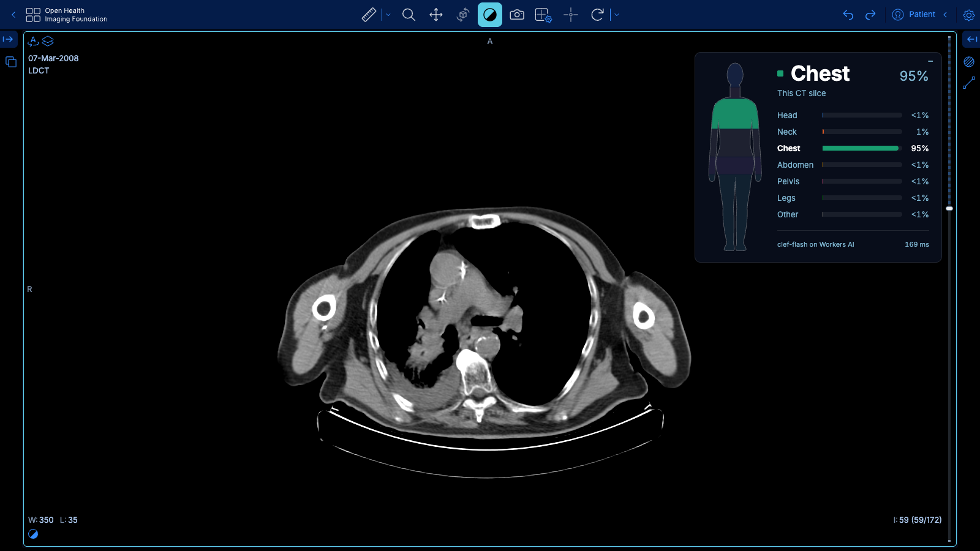Click the rotate/reset view icon
Image resolution: width=980 pixels, height=551 pixels.
point(597,15)
